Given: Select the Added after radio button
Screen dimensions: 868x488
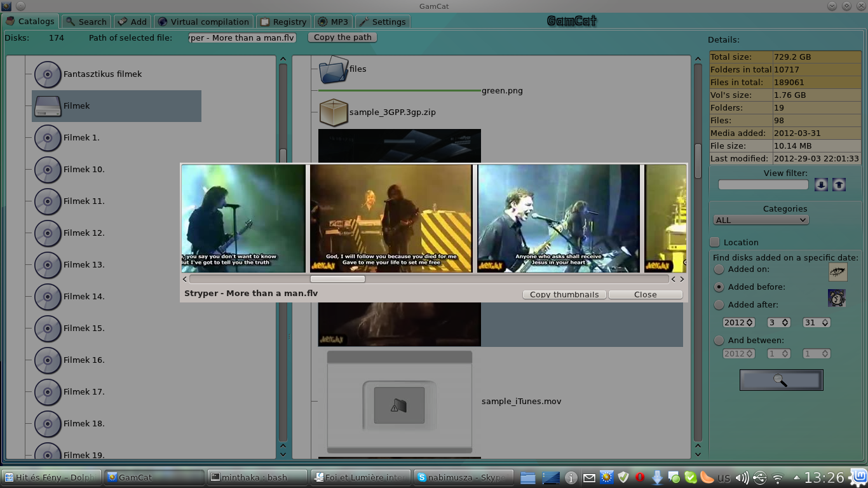Looking at the screenshot, I should 719,305.
